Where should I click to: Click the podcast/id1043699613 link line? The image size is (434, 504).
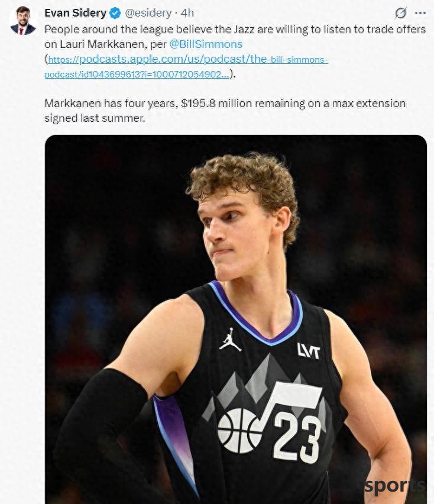(x=137, y=75)
